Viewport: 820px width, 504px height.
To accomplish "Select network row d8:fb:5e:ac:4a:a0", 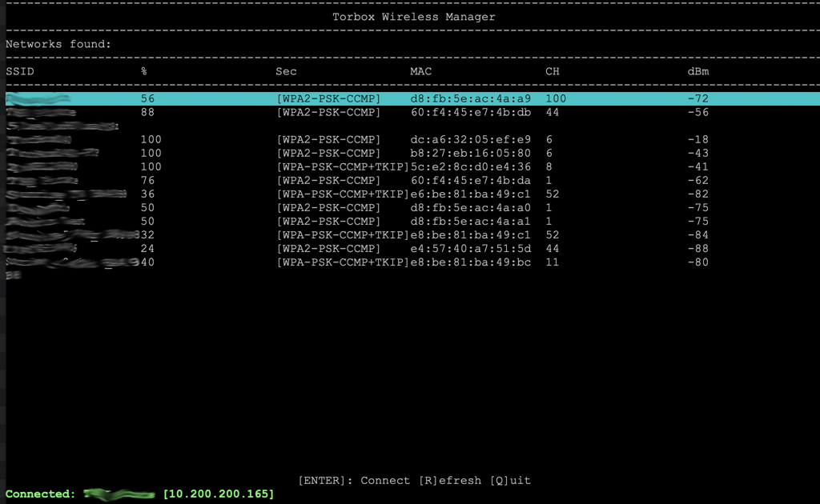I will tap(412, 207).
